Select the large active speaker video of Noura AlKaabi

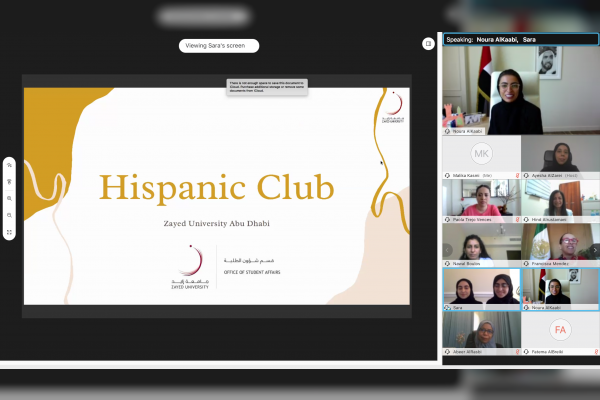click(521, 90)
